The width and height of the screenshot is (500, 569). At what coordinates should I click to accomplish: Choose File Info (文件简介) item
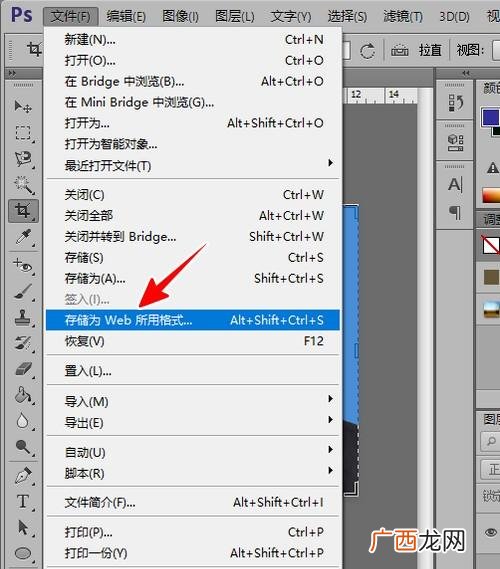click(x=193, y=503)
